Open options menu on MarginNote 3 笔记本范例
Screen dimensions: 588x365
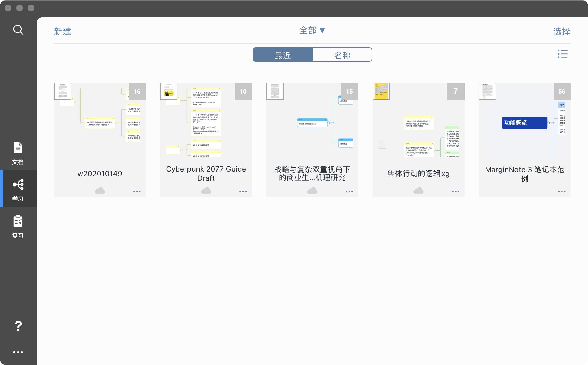coord(562,191)
